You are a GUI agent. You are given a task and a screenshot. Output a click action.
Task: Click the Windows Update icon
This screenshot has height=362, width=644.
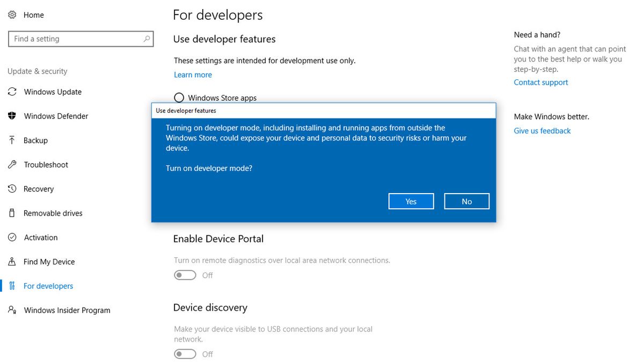[12, 92]
